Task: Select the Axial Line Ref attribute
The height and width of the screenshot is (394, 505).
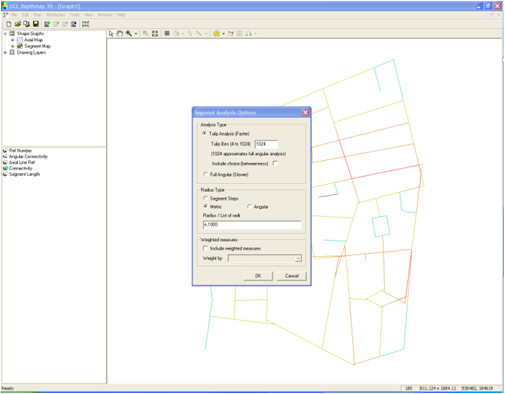Action: click(x=22, y=162)
